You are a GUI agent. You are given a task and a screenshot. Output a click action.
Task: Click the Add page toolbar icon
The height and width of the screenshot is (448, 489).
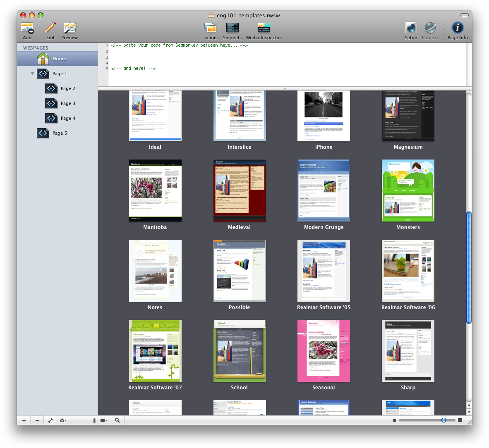tap(27, 28)
